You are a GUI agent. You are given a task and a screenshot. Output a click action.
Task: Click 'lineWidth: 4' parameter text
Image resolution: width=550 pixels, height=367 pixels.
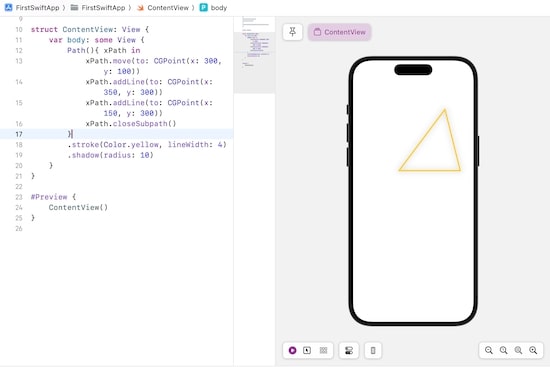tap(195, 145)
